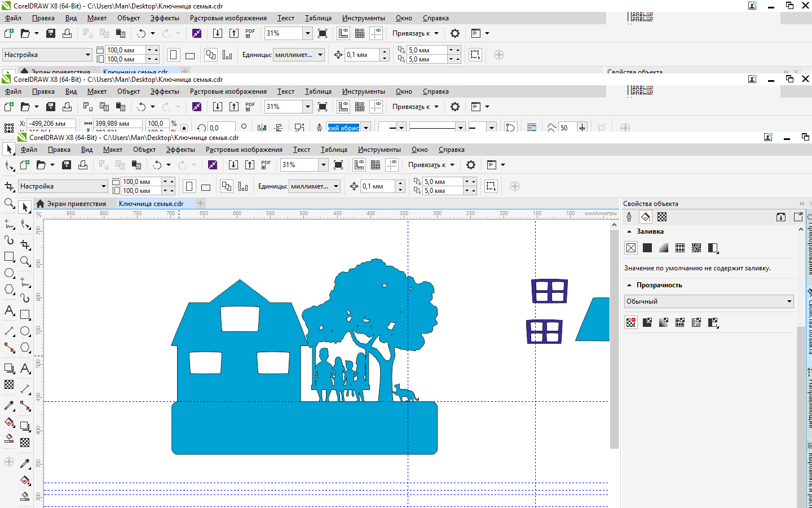Viewport: 812px width, 508px height.
Task: Click Paste icon in the lowest window's toolbar
Action: click(136, 165)
